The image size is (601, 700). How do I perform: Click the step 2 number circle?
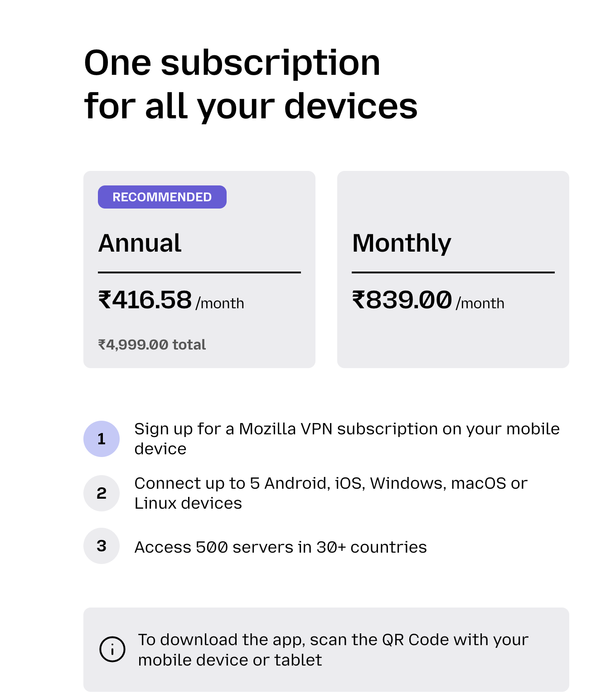(x=102, y=493)
